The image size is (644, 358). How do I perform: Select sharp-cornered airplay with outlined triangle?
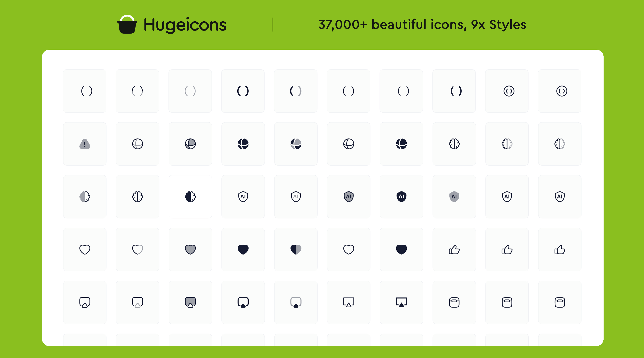[349, 302]
